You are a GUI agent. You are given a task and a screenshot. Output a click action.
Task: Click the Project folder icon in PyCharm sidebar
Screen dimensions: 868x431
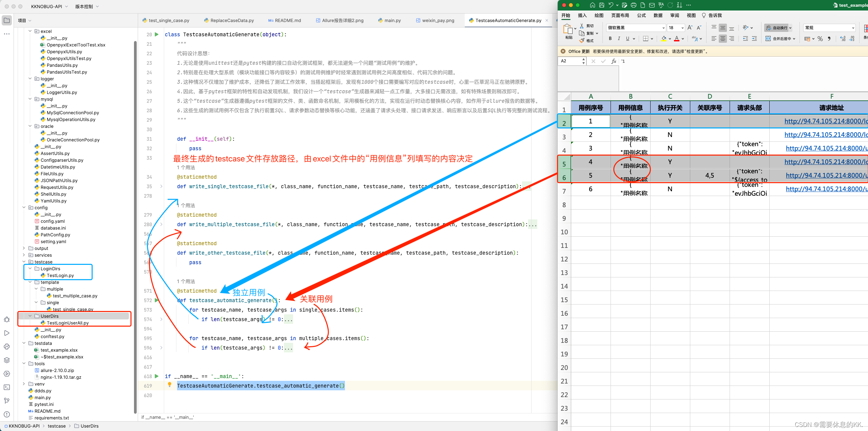7,20
